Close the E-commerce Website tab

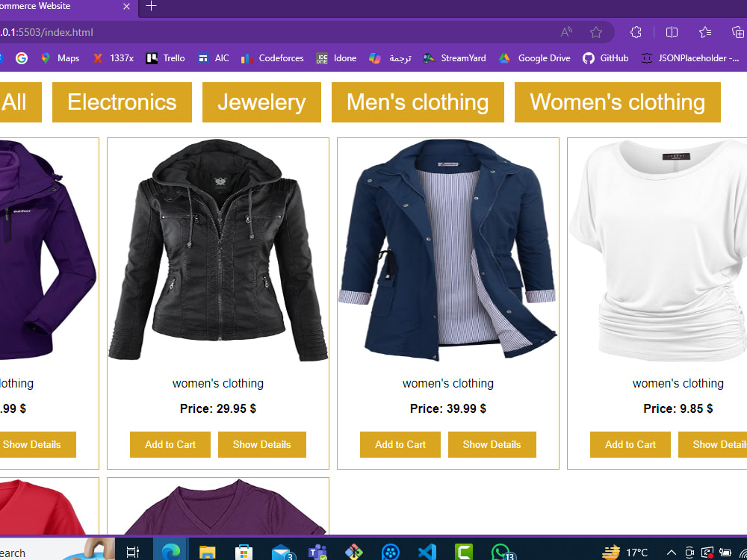point(126,6)
